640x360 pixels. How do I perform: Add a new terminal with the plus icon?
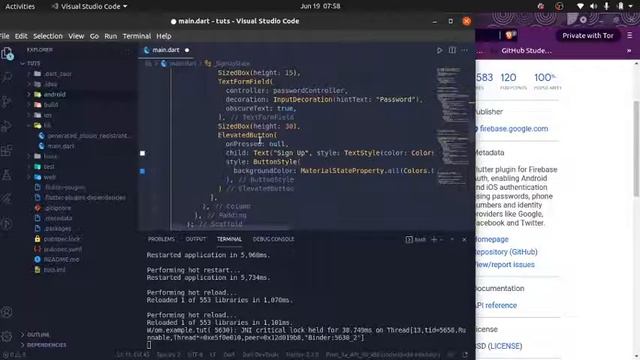[434, 240]
